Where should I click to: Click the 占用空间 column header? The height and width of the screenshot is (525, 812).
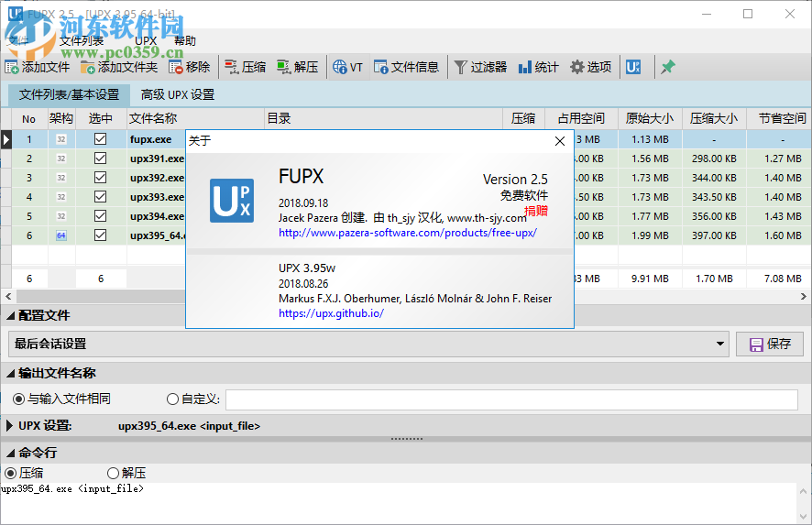click(x=582, y=118)
